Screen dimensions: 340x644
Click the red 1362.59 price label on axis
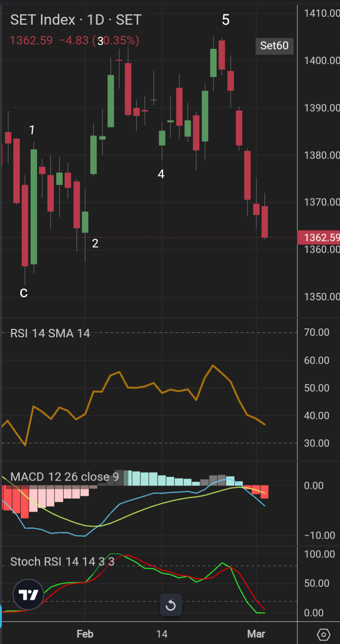pos(319,238)
